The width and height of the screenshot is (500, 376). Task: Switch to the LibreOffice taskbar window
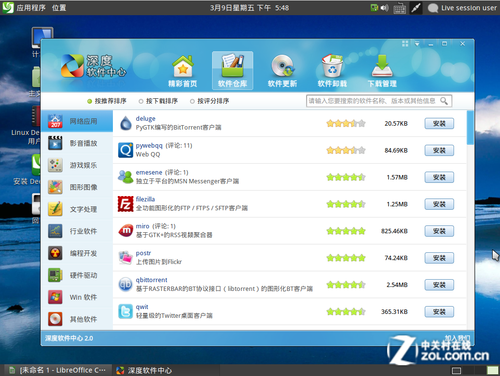(58, 370)
